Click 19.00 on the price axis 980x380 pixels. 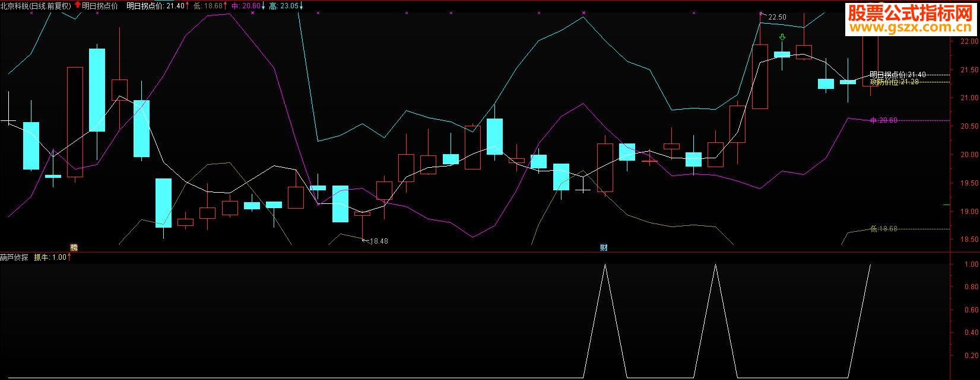pyautogui.click(x=970, y=212)
